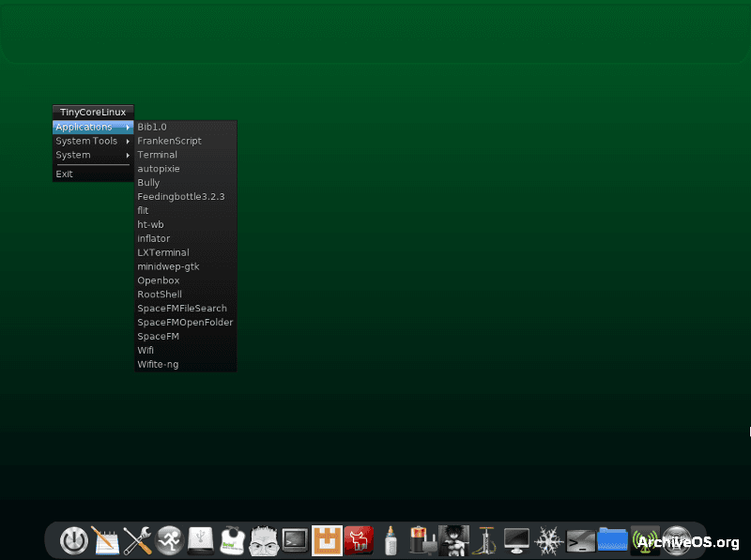Open the notepad editor dock icon
Image resolution: width=751 pixels, height=560 pixels.
pyautogui.click(x=105, y=541)
